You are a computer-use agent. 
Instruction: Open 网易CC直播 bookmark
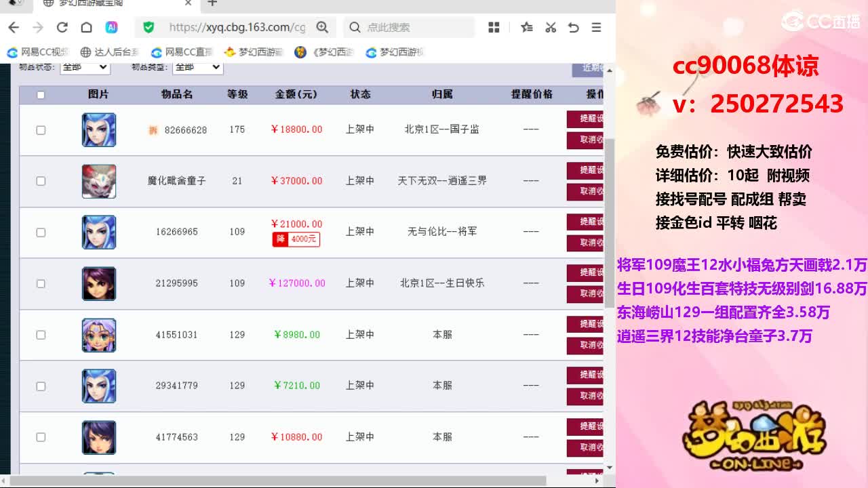coord(182,52)
